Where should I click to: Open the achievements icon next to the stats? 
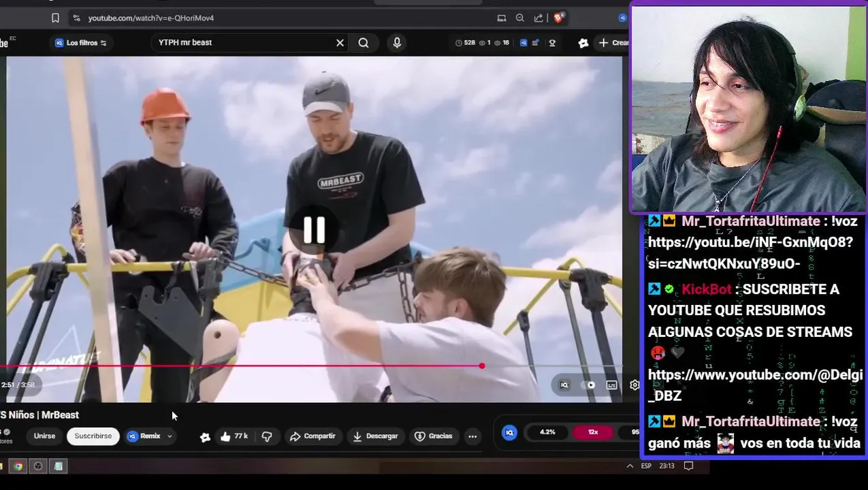(x=552, y=43)
